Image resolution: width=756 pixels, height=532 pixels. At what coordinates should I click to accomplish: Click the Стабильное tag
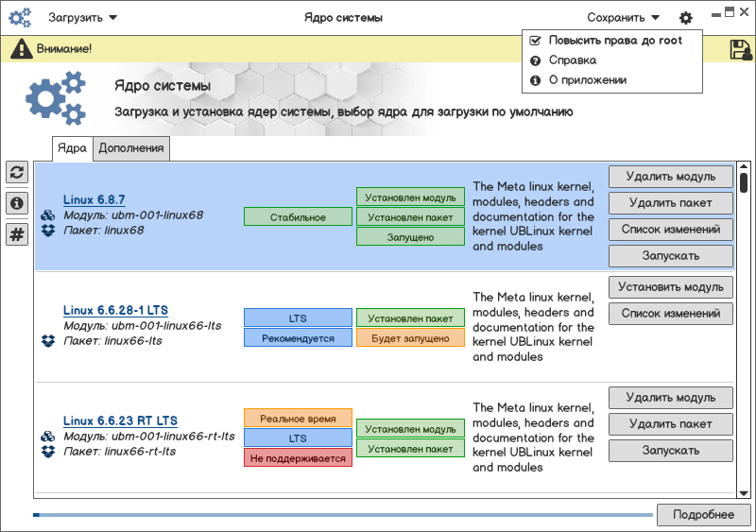click(298, 217)
